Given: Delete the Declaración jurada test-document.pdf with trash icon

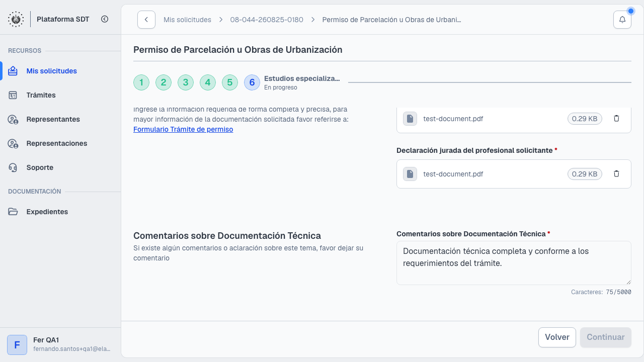Looking at the screenshot, I should point(616,174).
